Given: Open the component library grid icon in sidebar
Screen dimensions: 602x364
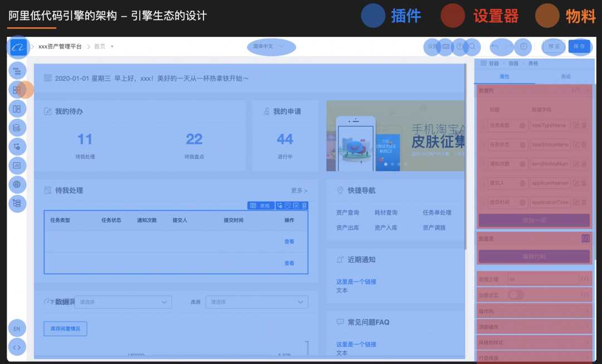Looking at the screenshot, I should pos(17,89).
